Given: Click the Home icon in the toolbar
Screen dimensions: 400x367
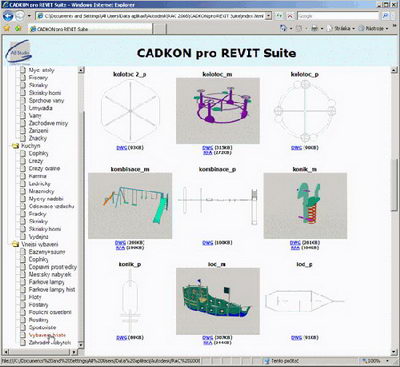Looking at the screenshot, I should click(283, 29).
